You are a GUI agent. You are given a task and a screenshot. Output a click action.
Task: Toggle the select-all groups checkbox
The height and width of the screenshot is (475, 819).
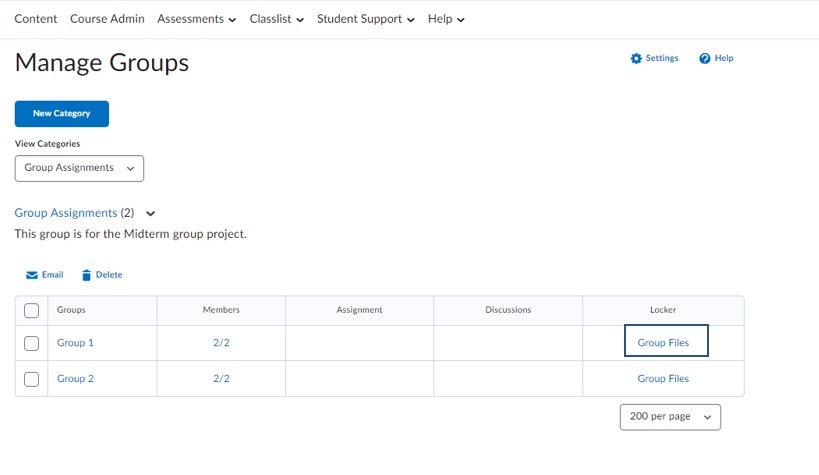point(31,310)
